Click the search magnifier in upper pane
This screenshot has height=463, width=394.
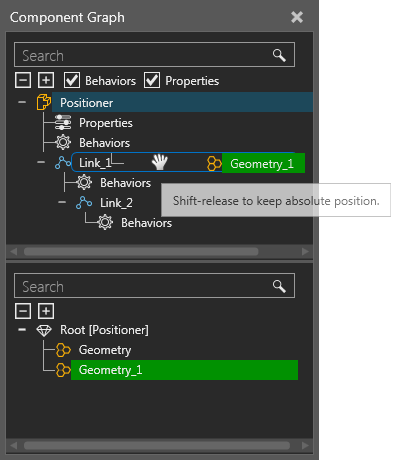pyautogui.click(x=279, y=55)
